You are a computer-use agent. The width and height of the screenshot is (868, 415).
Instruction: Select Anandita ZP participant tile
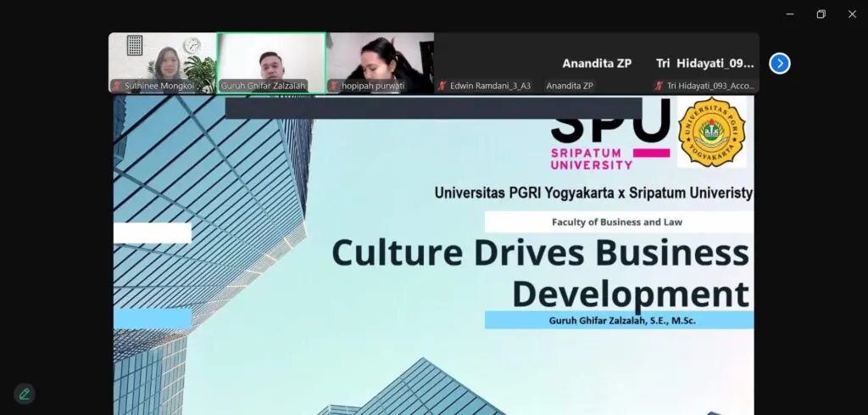(x=597, y=63)
